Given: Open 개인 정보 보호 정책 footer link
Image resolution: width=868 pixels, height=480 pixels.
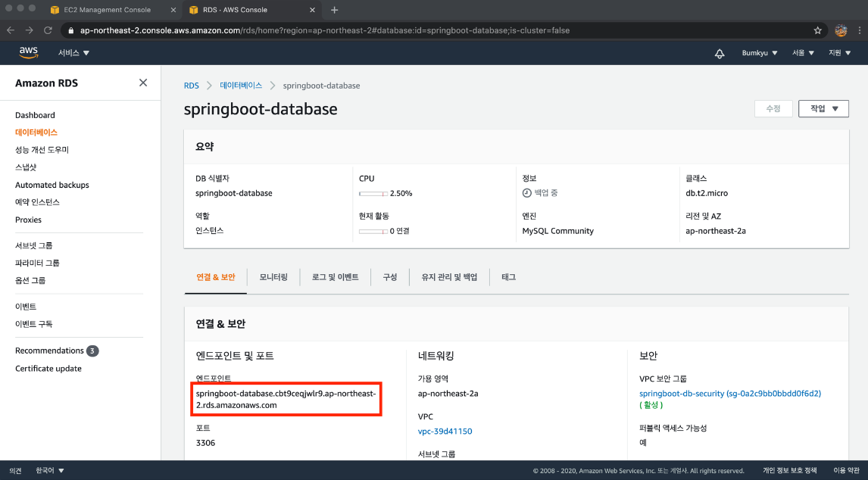Looking at the screenshot, I should (789, 471).
